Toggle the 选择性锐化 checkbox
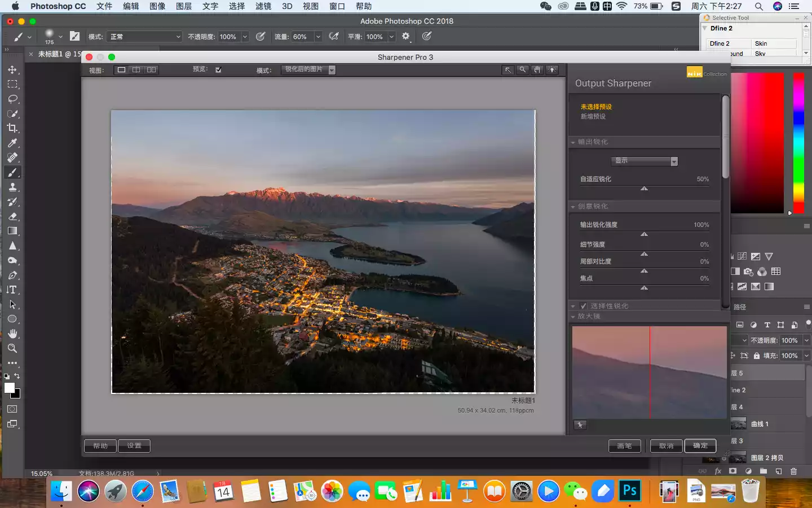 pyautogui.click(x=584, y=306)
